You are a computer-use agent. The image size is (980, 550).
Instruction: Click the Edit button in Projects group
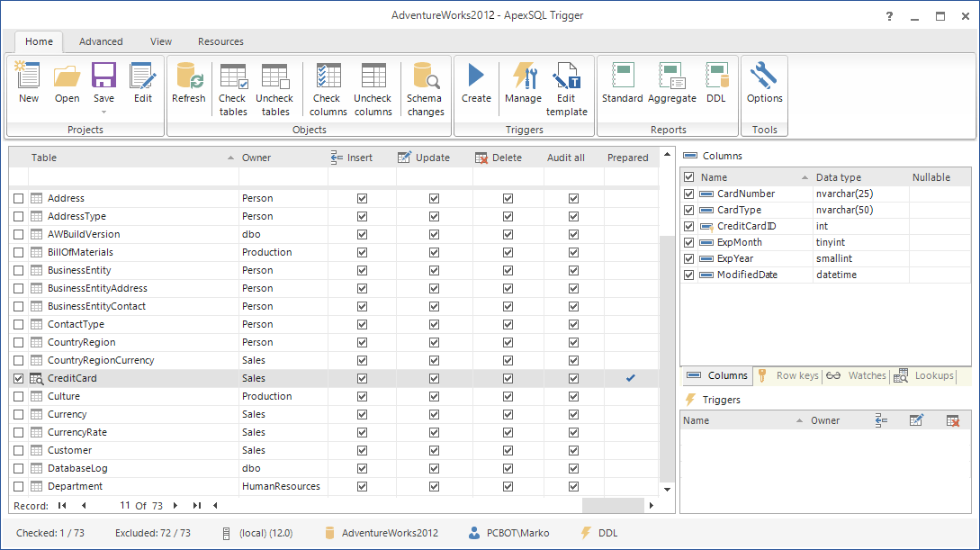click(x=143, y=86)
